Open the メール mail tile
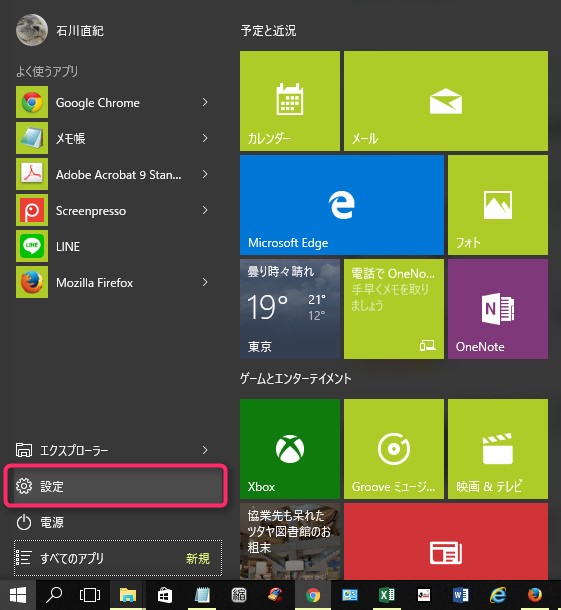The height and width of the screenshot is (610, 561). pos(446,101)
